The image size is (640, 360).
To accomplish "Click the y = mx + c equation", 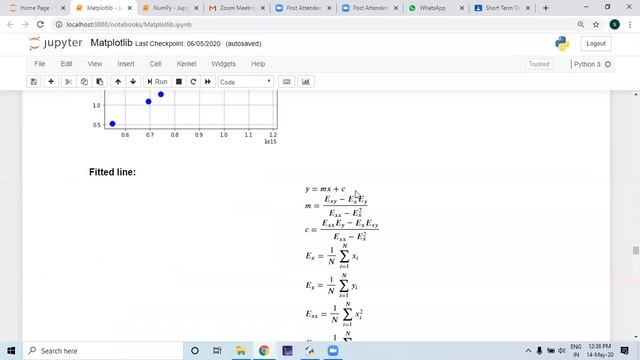I will 325,189.
